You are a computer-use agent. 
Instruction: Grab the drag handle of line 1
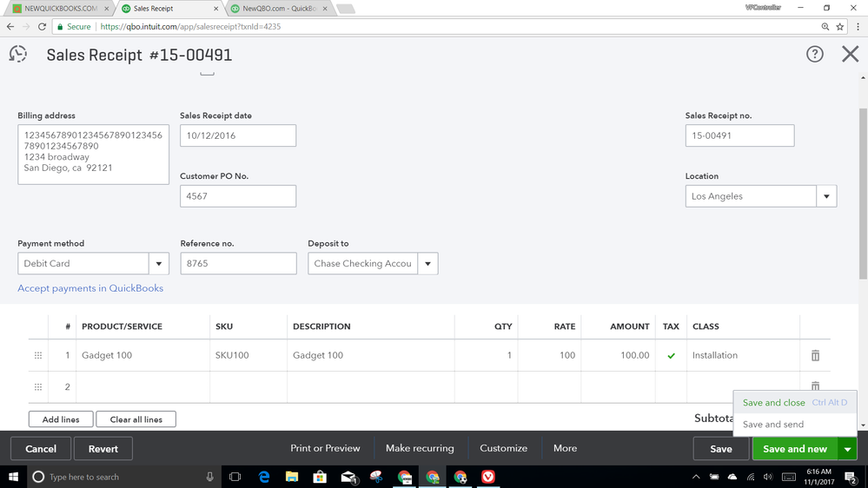(38, 355)
